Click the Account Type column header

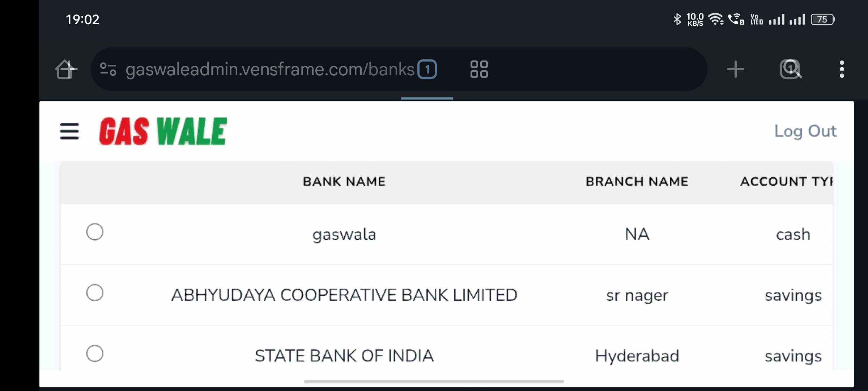coord(786,181)
